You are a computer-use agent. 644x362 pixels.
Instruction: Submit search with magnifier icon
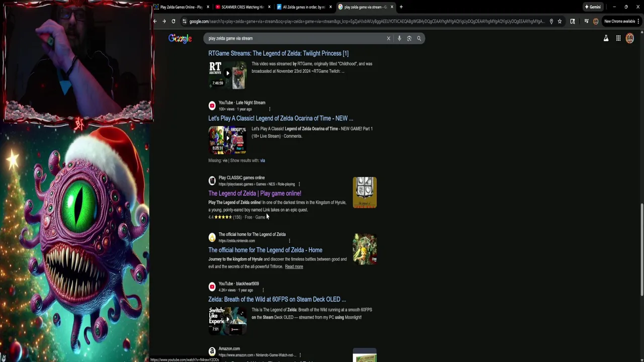click(419, 38)
